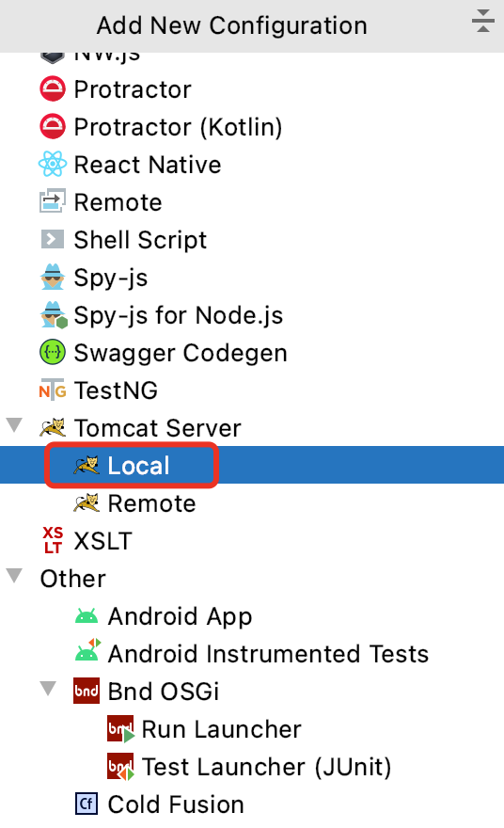Collapse all using header icon
Viewport: 504px width, 828px height.
click(483, 21)
